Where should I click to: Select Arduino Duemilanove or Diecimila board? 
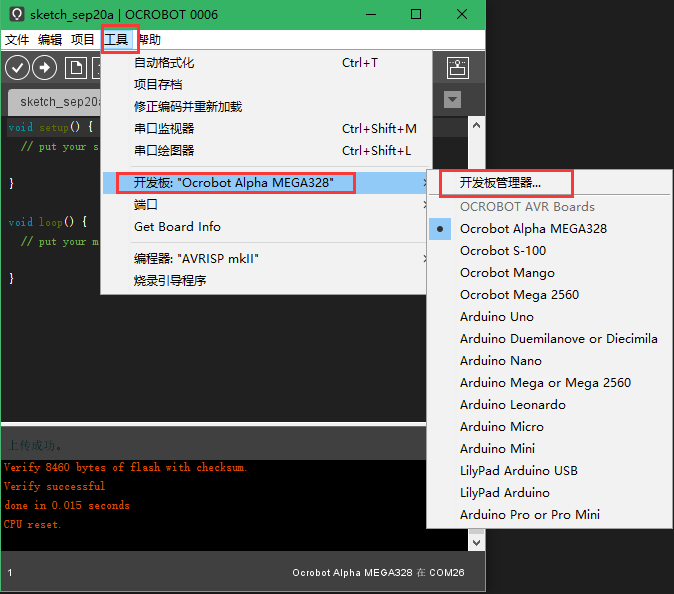tap(550, 339)
